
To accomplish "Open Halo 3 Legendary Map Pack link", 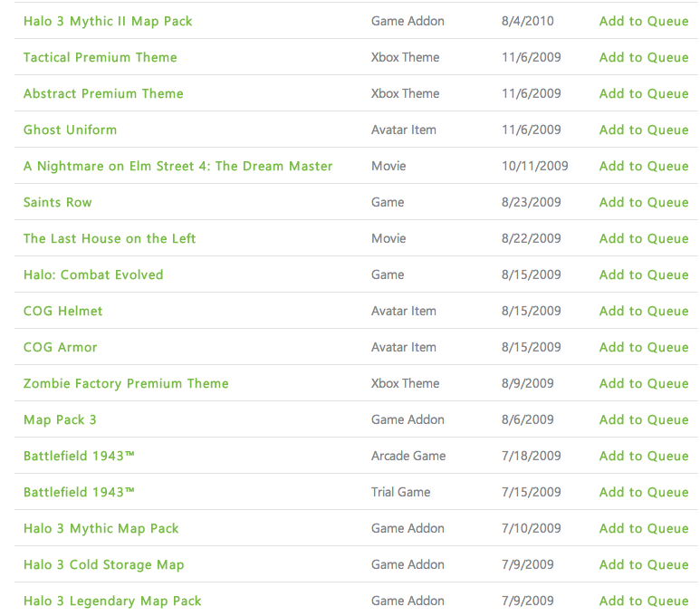I will (112, 601).
